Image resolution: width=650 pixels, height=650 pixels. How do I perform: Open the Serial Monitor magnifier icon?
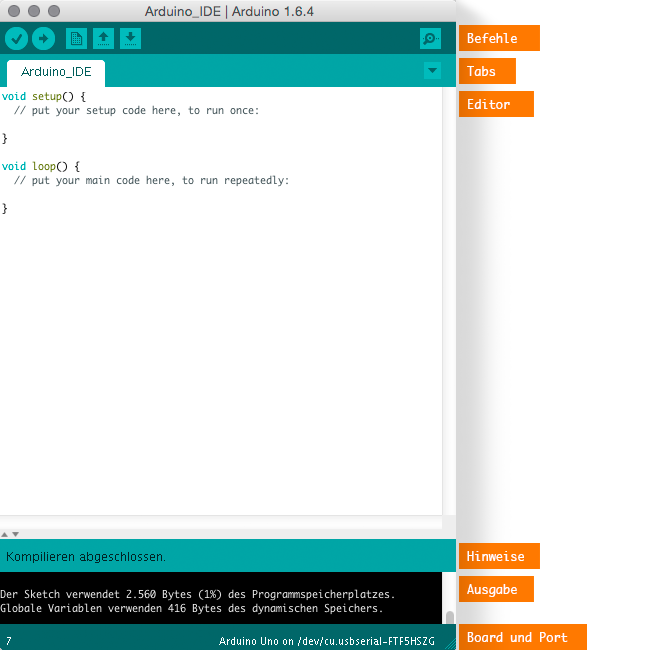430,39
